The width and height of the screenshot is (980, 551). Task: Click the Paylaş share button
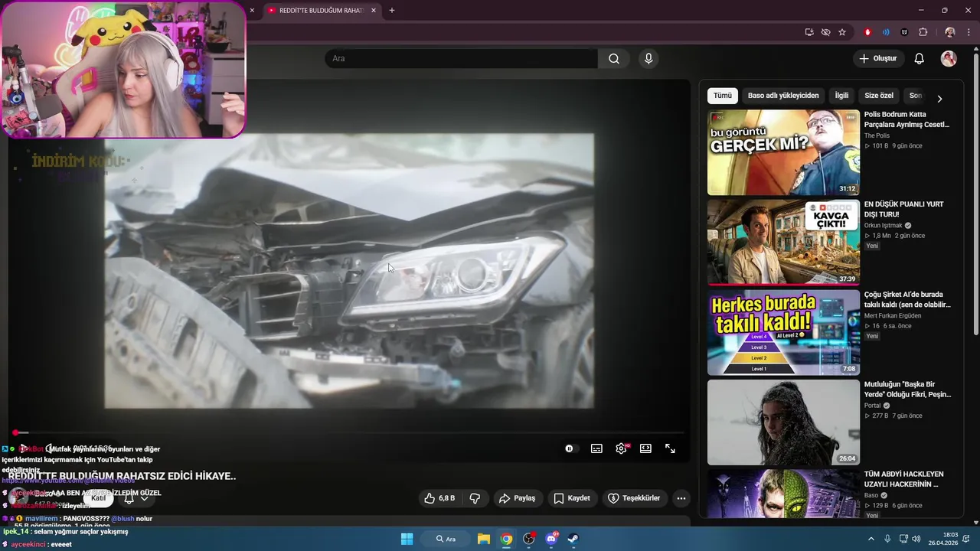[x=518, y=498]
